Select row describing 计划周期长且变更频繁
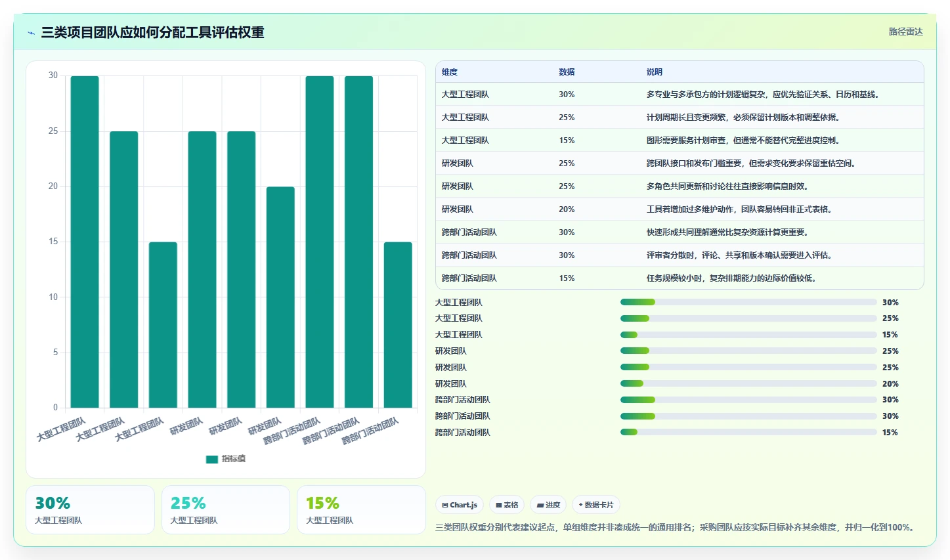Viewport: 950px width, 560px height. click(680, 117)
